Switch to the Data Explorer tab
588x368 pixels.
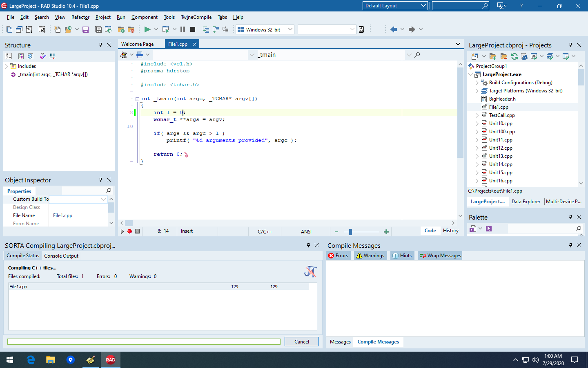click(x=526, y=202)
